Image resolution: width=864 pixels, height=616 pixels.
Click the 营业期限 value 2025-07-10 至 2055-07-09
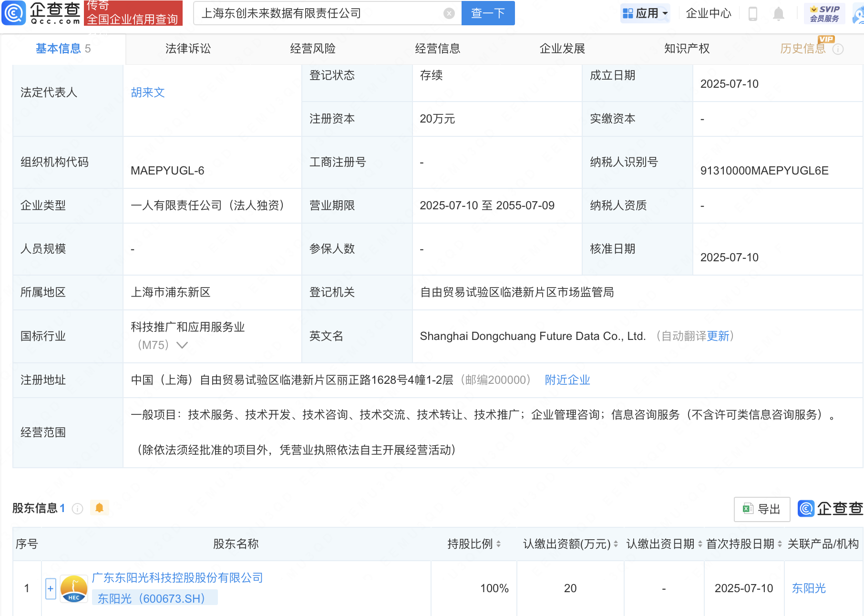point(487,205)
